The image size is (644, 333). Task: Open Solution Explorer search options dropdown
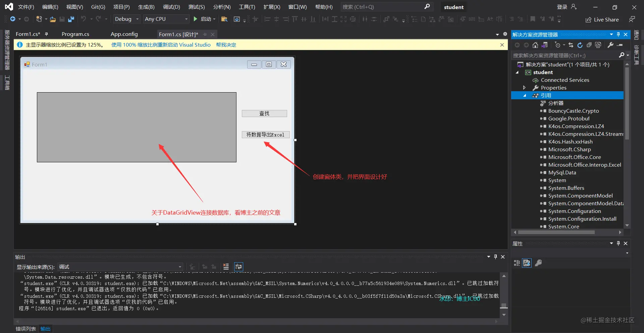[628, 55]
